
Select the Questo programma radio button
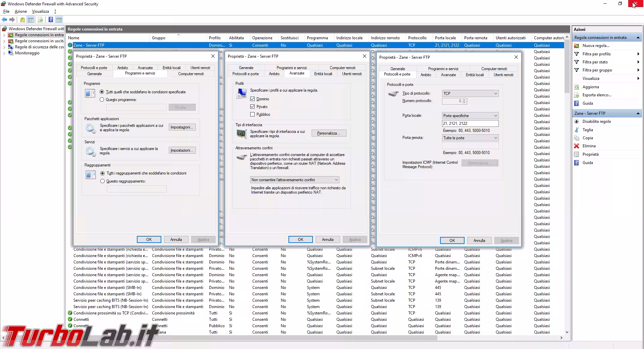click(x=102, y=100)
